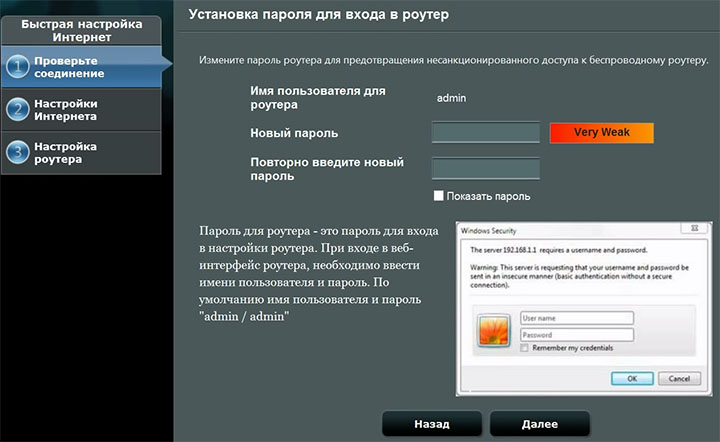Focus the "Новый пароль" input field
The image size is (720, 442).
point(485,133)
